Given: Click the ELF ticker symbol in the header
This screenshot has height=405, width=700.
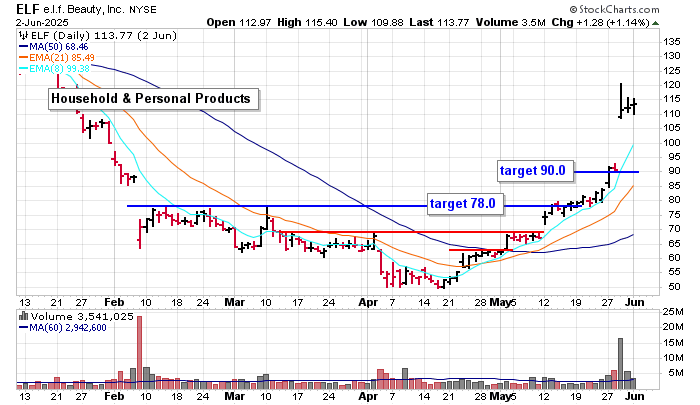Looking at the screenshot, I should pyautogui.click(x=28, y=9).
